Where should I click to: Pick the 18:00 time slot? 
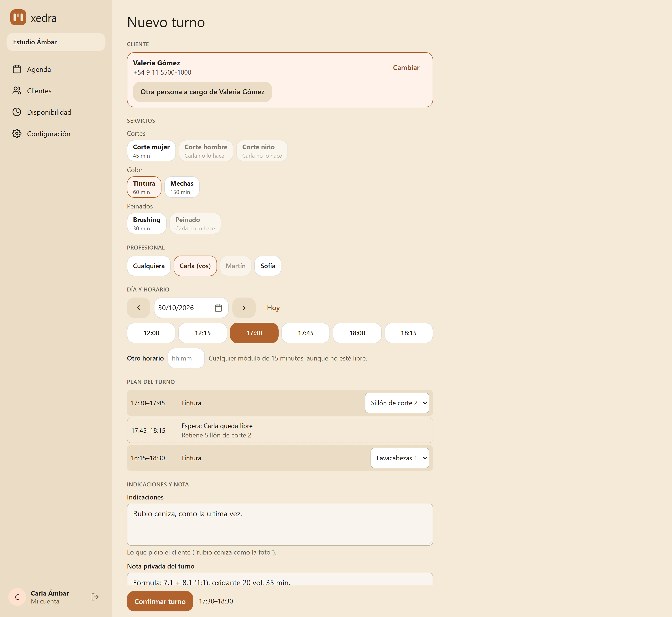(357, 333)
